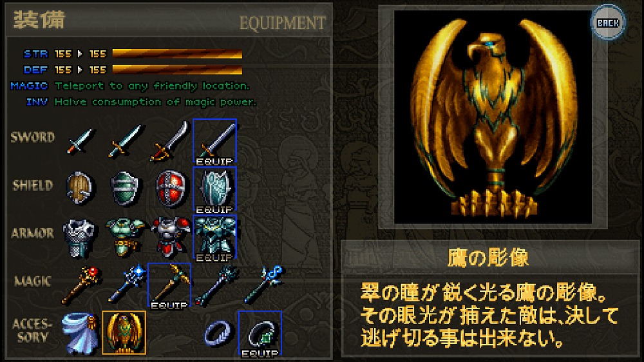Select the blue cape accessory
Screen dimensions: 644x362
[x=80, y=333]
